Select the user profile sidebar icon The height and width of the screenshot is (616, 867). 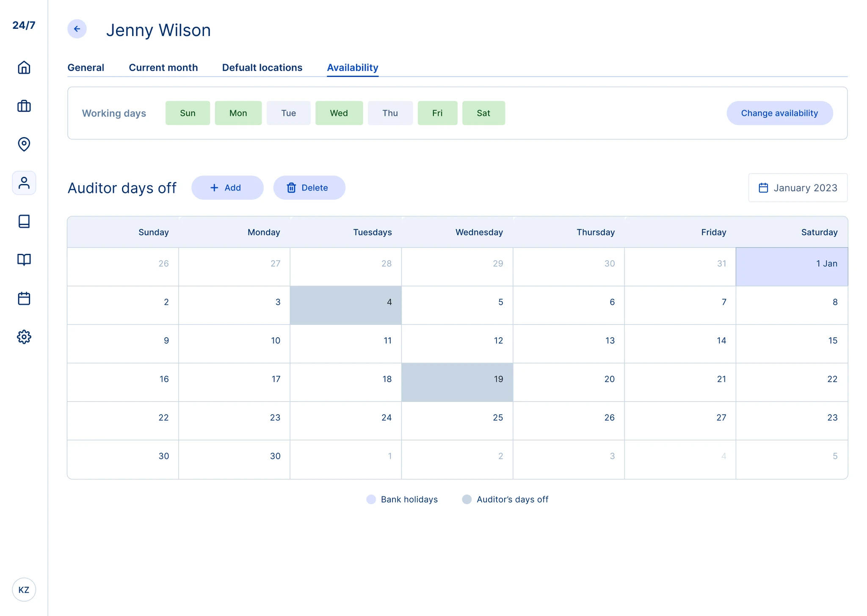(x=24, y=183)
